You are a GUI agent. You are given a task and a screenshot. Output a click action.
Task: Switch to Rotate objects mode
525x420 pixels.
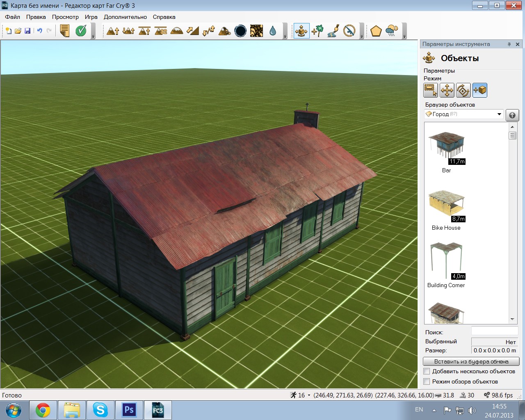click(x=463, y=90)
